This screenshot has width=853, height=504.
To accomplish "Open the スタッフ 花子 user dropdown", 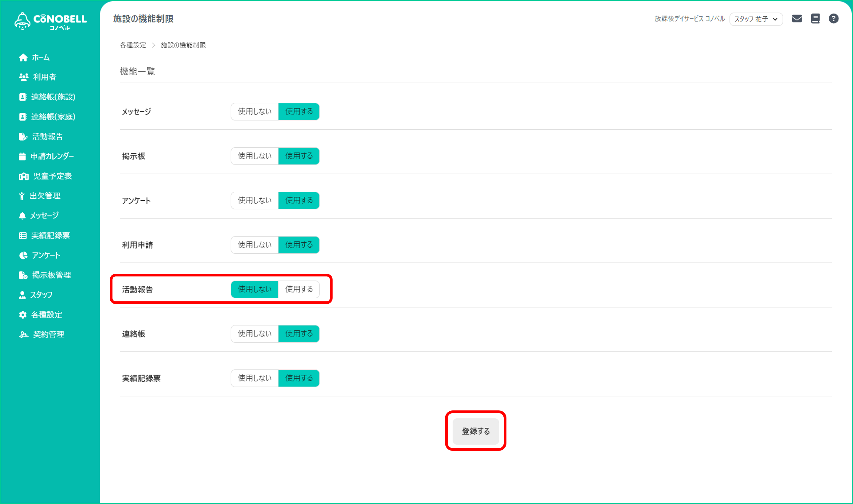I will pos(756,19).
